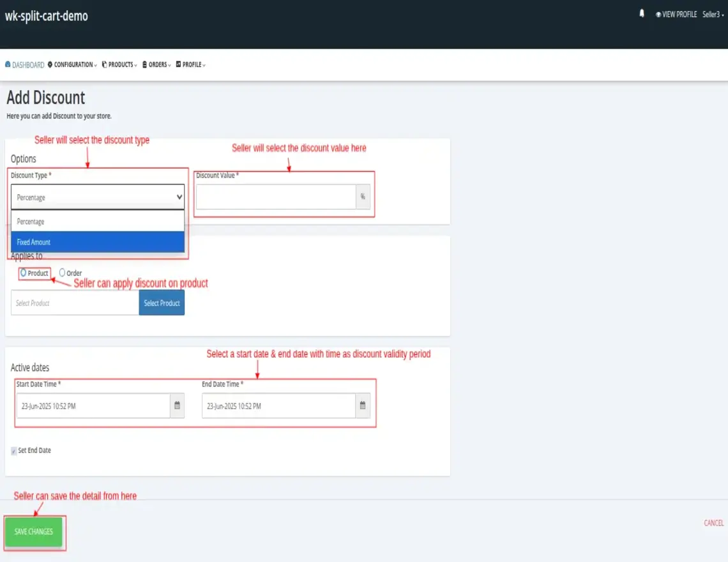Click the Add Discount page heading
Viewport: 728px width, 562px height.
[x=45, y=98]
